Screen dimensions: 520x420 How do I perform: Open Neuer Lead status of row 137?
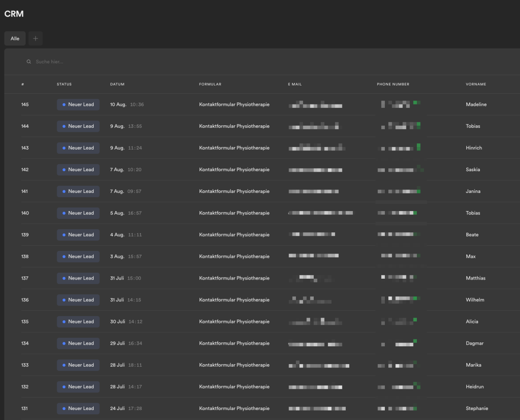pyautogui.click(x=78, y=278)
